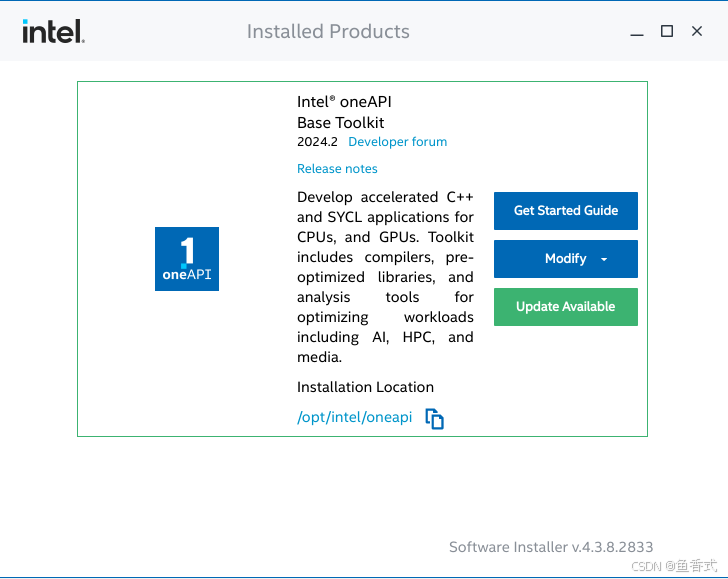Maximize the installer window
This screenshot has width=728, height=579.
click(667, 31)
